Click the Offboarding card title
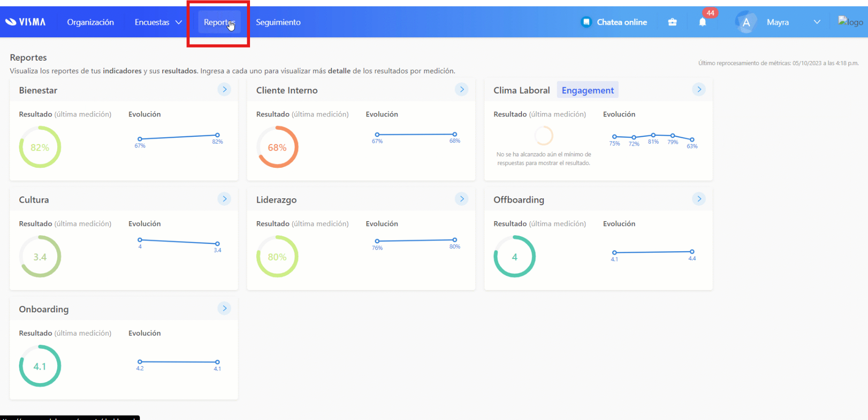This screenshot has height=420, width=868. pyautogui.click(x=518, y=200)
